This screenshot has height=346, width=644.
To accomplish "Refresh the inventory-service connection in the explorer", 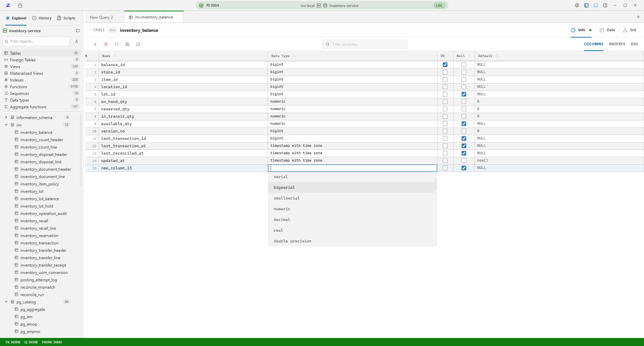I will pyautogui.click(x=78, y=31).
